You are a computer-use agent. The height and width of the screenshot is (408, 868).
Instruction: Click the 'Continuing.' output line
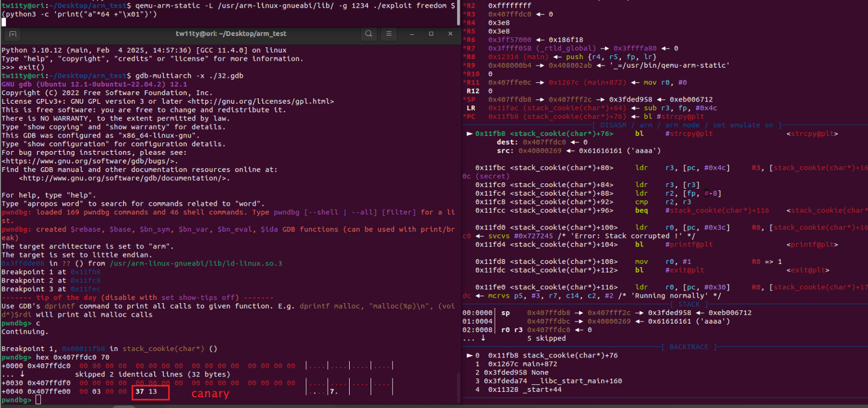[25, 332]
